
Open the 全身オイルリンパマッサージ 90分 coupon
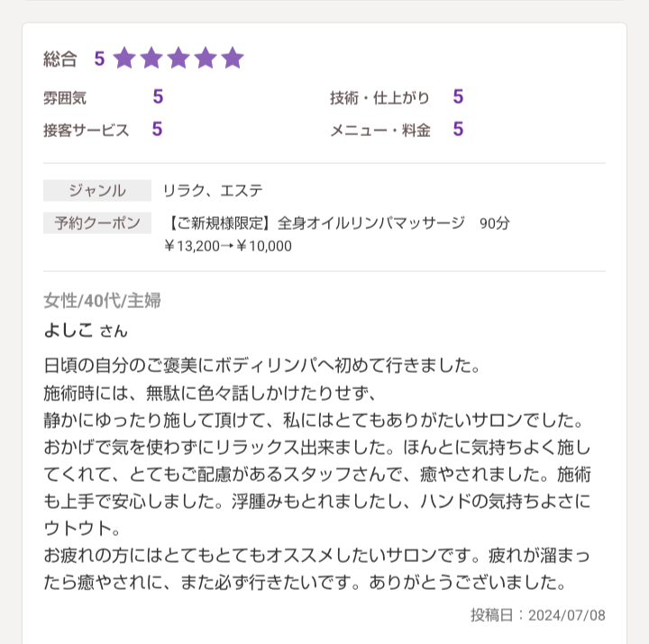click(x=338, y=223)
